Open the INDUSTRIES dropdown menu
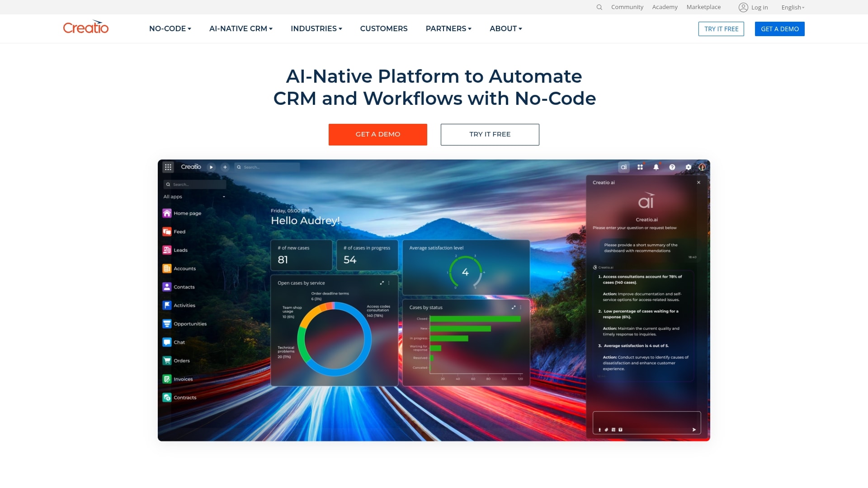The height and width of the screenshot is (488, 868). [x=316, y=28]
